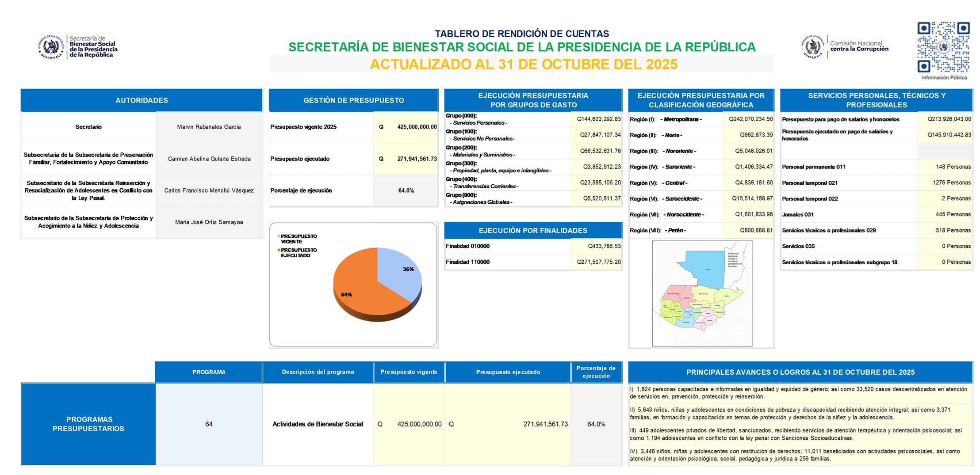Image resolution: width=980 pixels, height=475 pixels.
Task: Select the PROGRAMAS PRESUPUESTARIOS blue cell
Action: pyautogui.click(x=88, y=424)
